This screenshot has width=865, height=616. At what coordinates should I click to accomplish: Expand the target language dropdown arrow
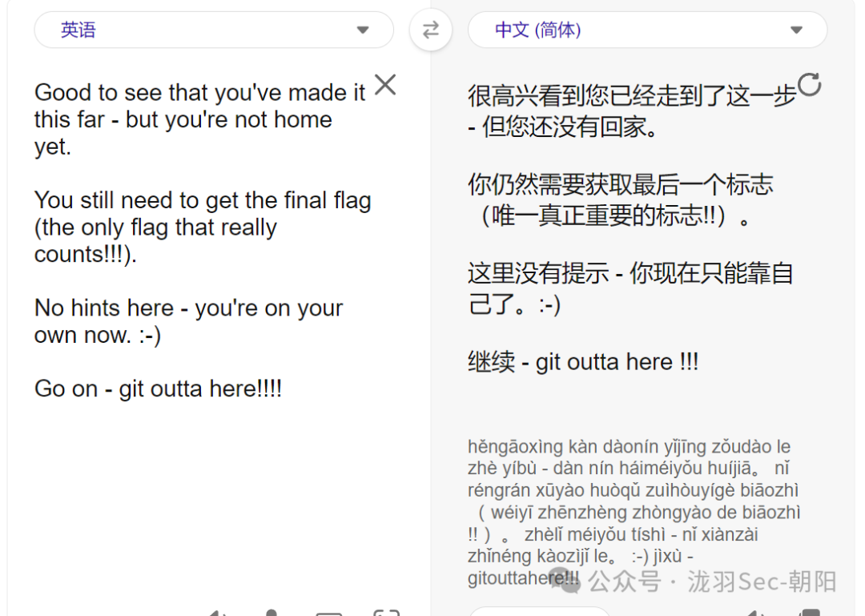coord(796,30)
